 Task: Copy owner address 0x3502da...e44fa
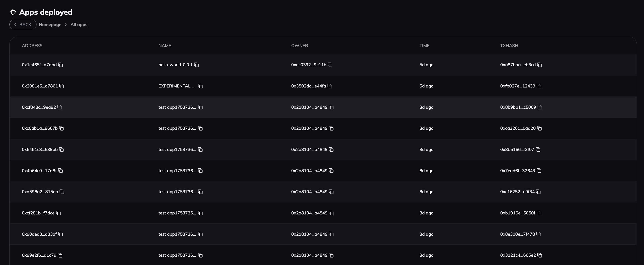click(330, 86)
